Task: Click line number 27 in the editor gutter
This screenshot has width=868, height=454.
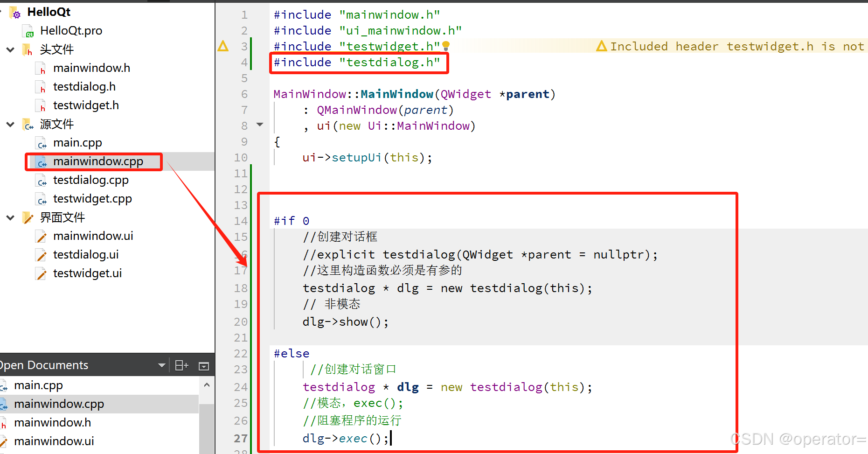Action: click(x=241, y=439)
